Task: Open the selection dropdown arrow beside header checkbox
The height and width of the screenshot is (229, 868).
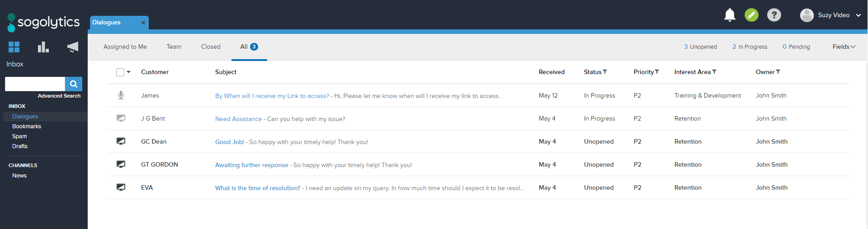Action: click(129, 72)
